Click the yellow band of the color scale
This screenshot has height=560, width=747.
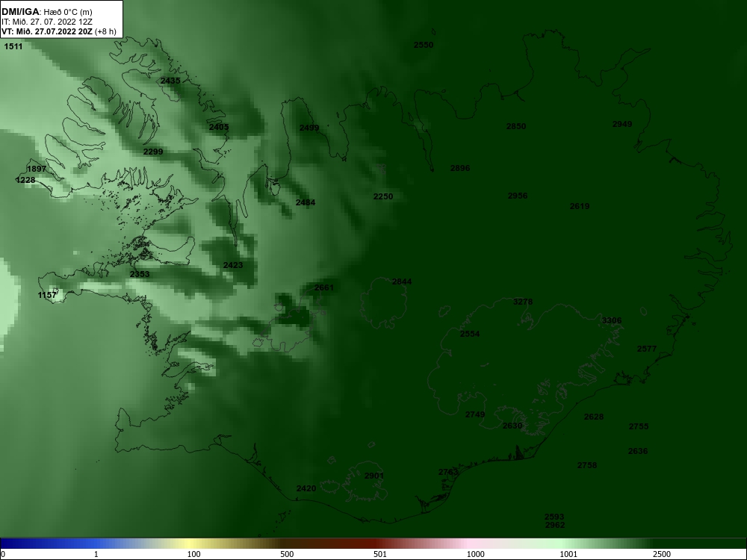(189, 544)
